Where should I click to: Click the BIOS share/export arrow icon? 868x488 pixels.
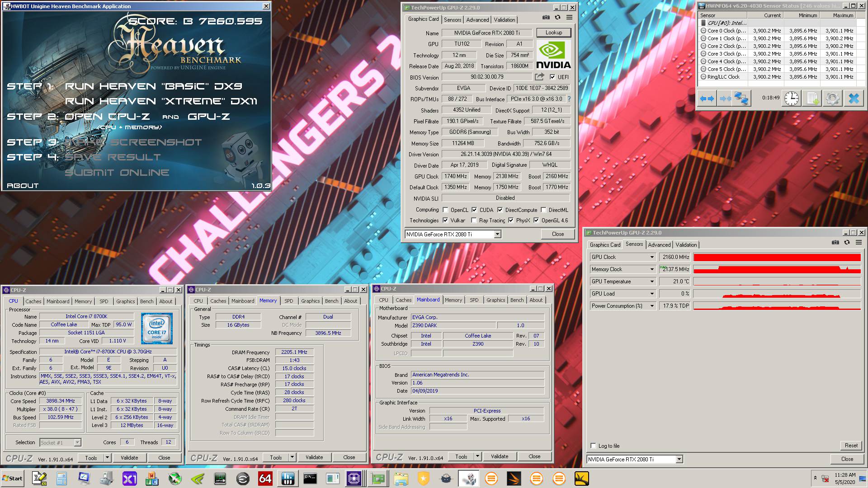539,77
